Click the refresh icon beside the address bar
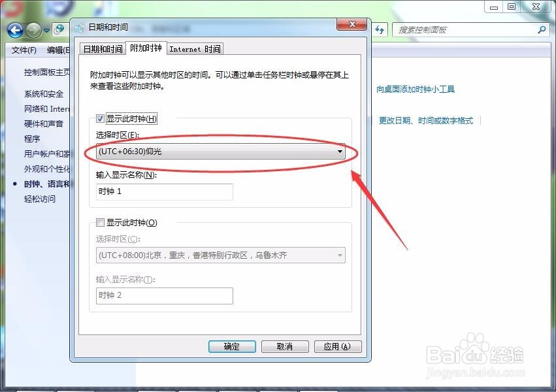The width and height of the screenshot is (556, 392). (380, 29)
